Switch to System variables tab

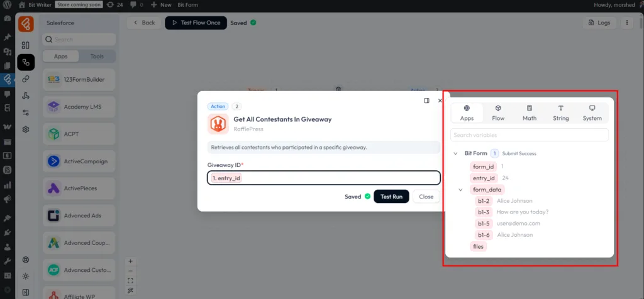tap(592, 113)
